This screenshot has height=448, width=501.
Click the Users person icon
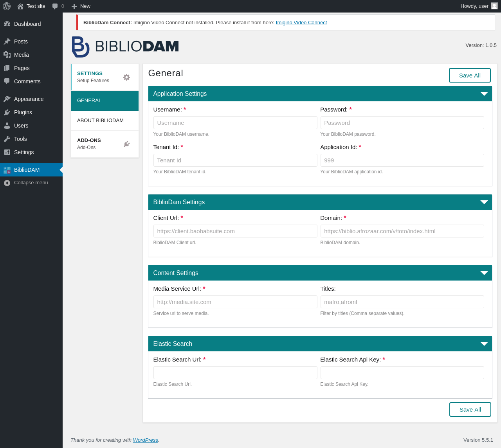(x=7, y=126)
